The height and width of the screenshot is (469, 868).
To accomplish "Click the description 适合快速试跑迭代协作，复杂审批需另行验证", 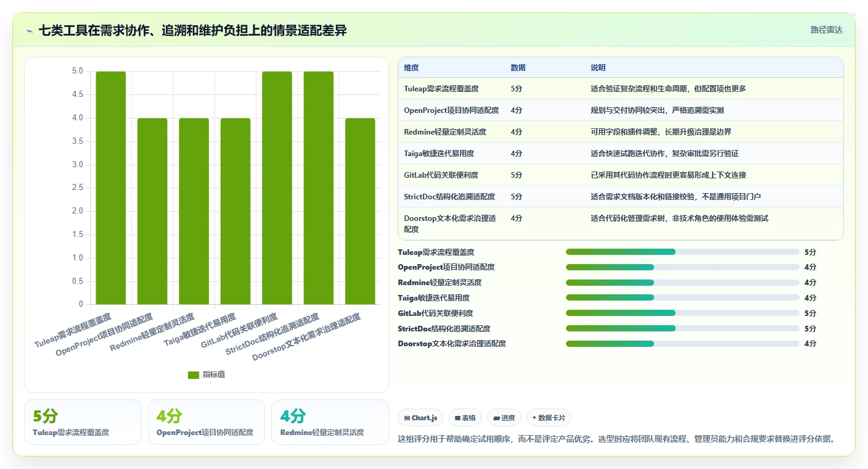I will click(665, 154).
